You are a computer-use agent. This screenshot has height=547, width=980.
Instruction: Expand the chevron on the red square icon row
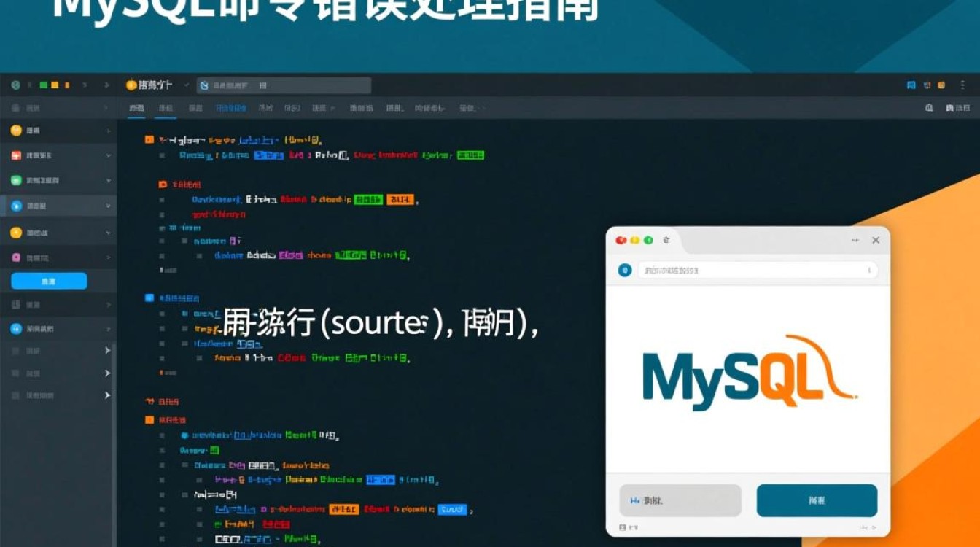coord(108,155)
